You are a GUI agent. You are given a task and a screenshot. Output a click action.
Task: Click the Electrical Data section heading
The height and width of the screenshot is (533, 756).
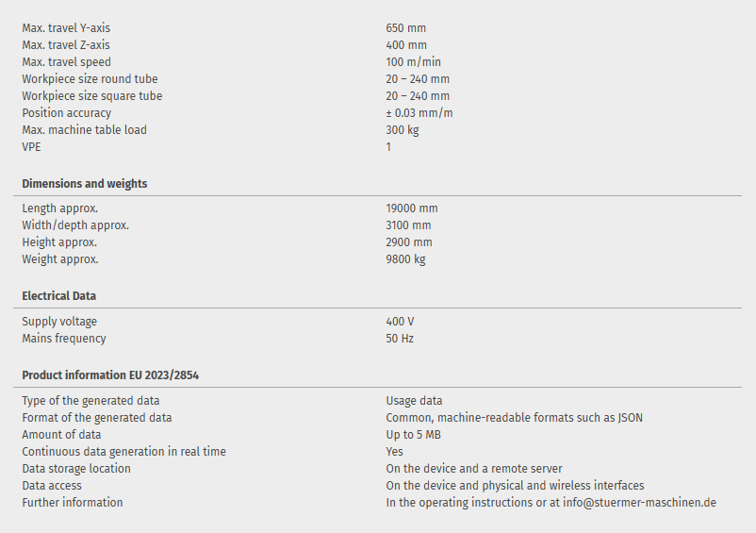point(59,296)
